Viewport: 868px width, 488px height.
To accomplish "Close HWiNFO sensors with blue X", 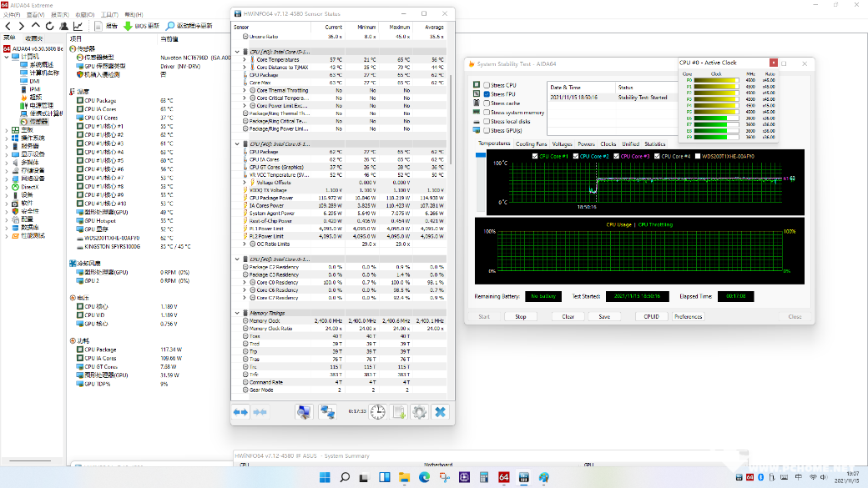I will [x=440, y=412].
